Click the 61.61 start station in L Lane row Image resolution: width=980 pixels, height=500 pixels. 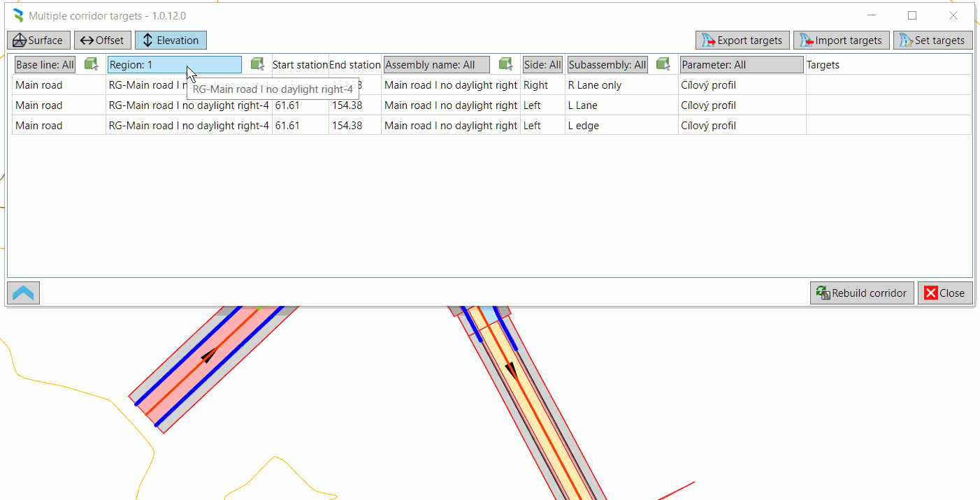click(301, 105)
